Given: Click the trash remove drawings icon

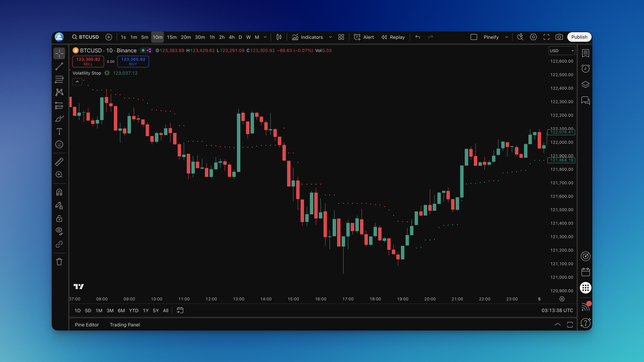Looking at the screenshot, I should (59, 262).
